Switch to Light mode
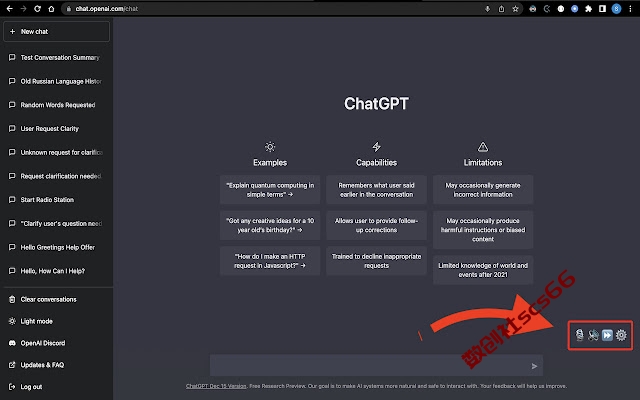 point(56,321)
